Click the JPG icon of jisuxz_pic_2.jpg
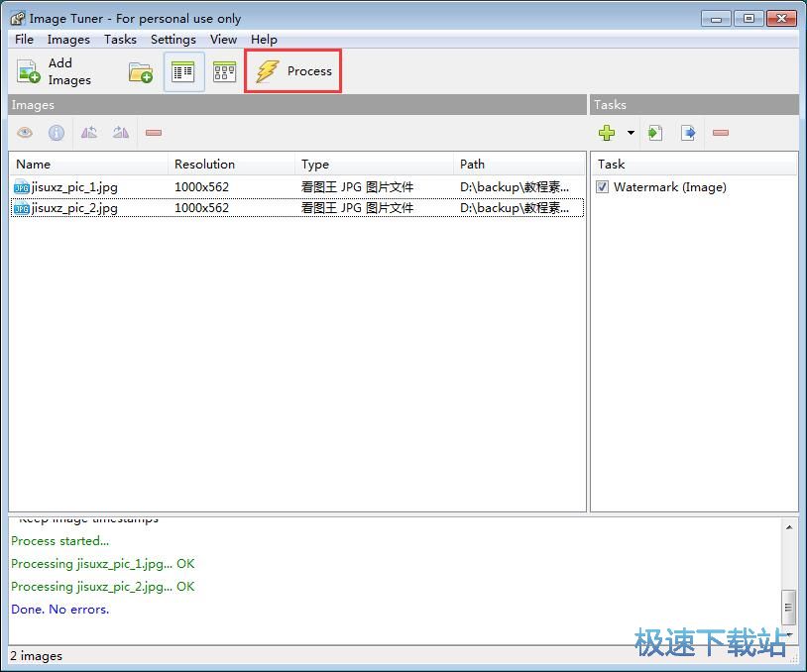Screen dimensions: 807x672 tap(21, 208)
